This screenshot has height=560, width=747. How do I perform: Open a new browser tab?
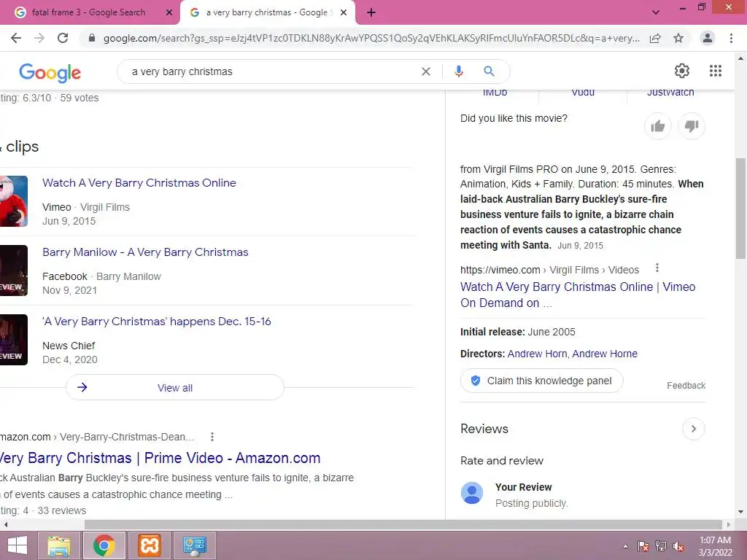(371, 12)
